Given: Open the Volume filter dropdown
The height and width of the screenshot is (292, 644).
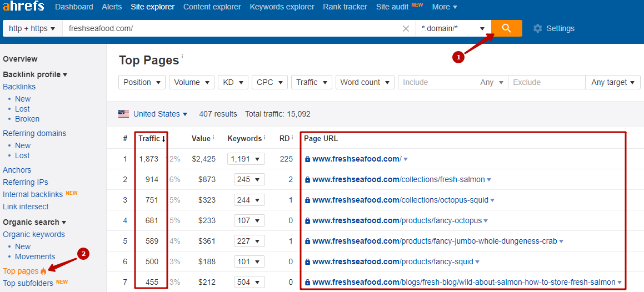Looking at the screenshot, I should (191, 82).
